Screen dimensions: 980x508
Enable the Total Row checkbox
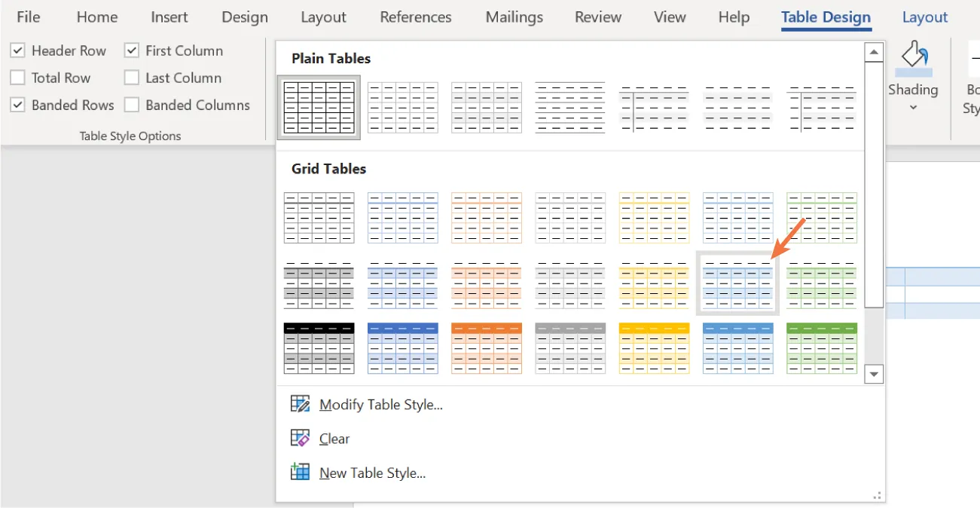pyautogui.click(x=17, y=78)
